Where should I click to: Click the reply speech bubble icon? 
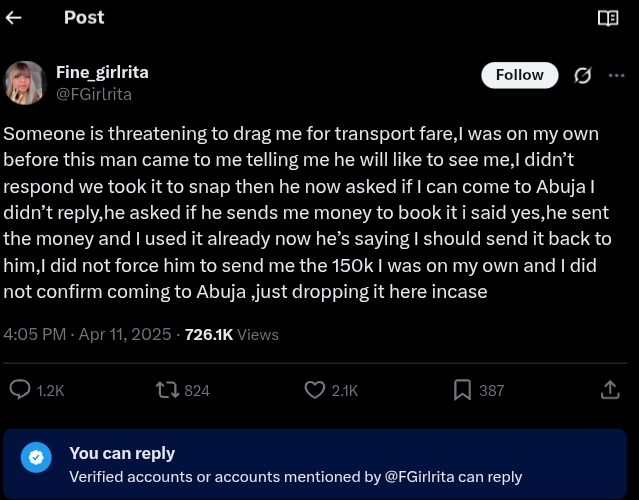[20, 390]
